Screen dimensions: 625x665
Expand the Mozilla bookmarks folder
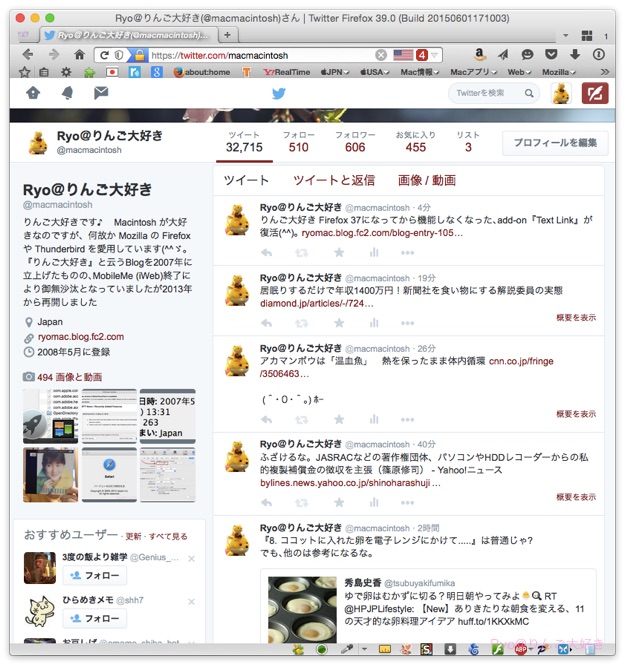pos(559,73)
